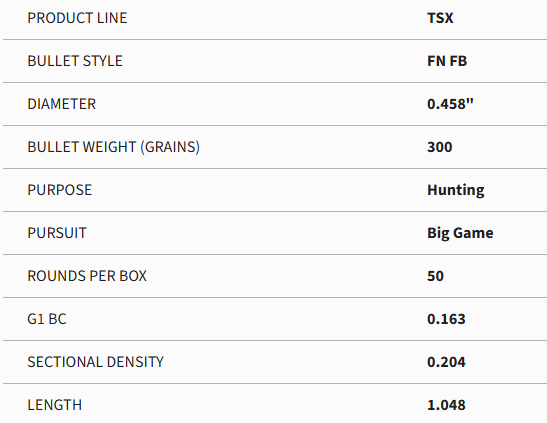
Task: Select the 50 rounds per box value
Action: coord(435,276)
